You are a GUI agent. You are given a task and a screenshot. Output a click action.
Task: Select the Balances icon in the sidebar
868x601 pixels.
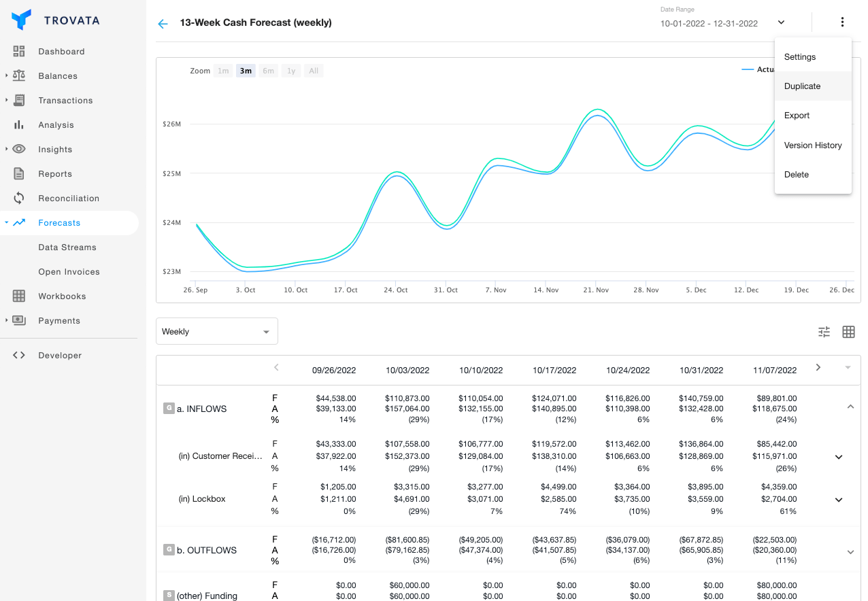[x=19, y=75]
